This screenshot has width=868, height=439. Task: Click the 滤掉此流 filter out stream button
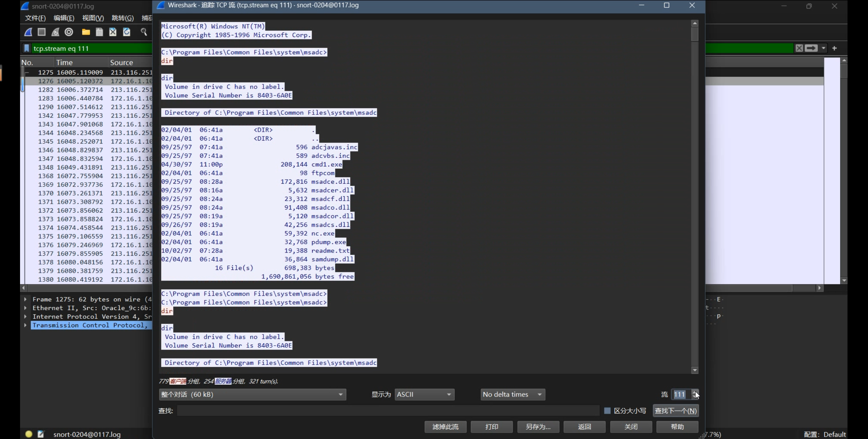[x=445, y=427]
